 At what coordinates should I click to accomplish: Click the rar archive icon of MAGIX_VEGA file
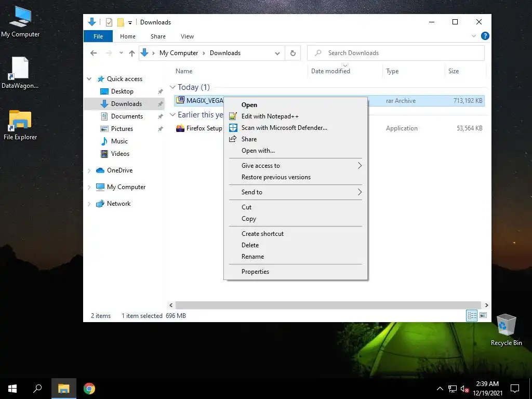(180, 100)
